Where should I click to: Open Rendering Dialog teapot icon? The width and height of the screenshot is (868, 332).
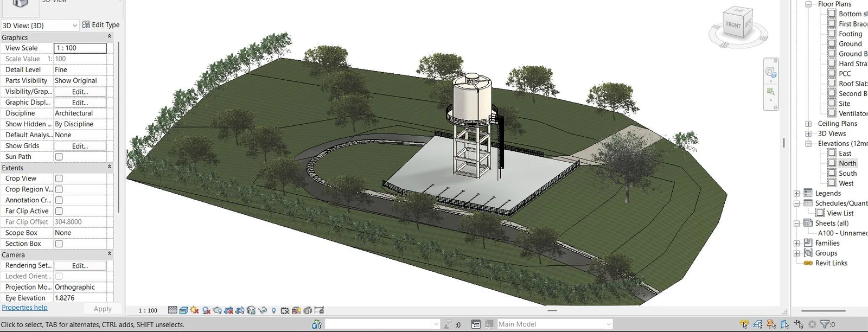(x=217, y=310)
